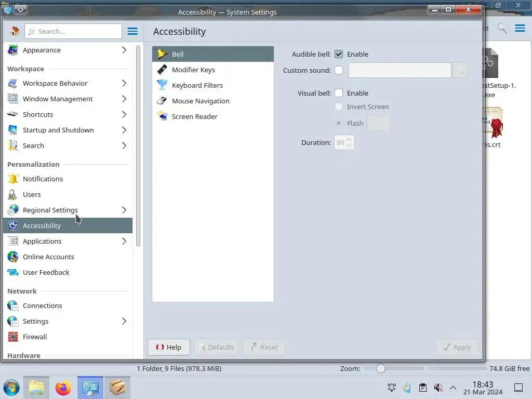Click the Reset button
This screenshot has width=532, height=399.
[x=264, y=347]
